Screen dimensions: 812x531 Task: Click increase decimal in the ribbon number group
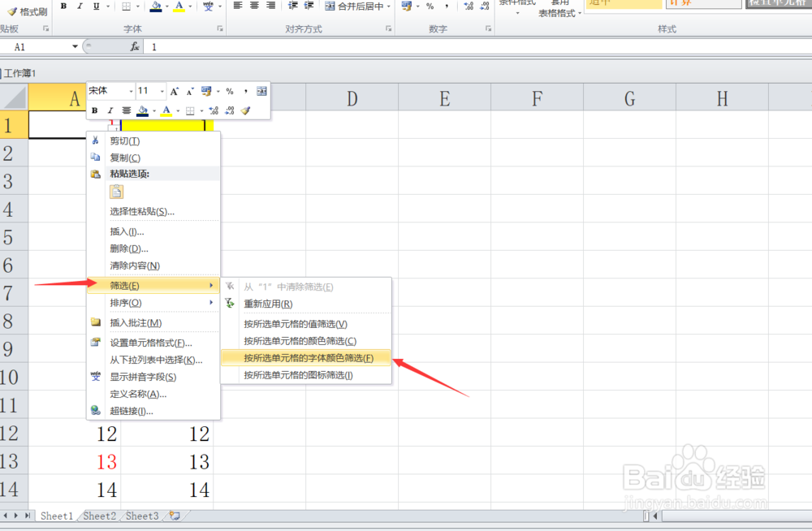point(469,6)
